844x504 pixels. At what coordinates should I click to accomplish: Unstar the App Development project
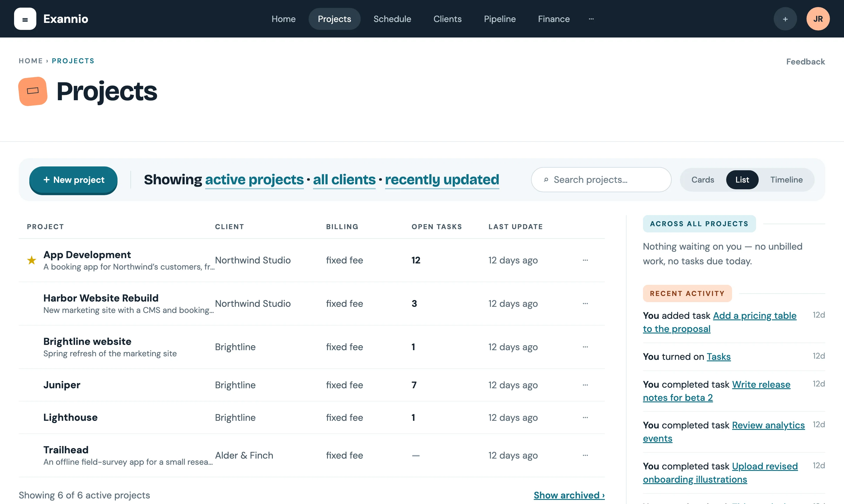pyautogui.click(x=32, y=260)
